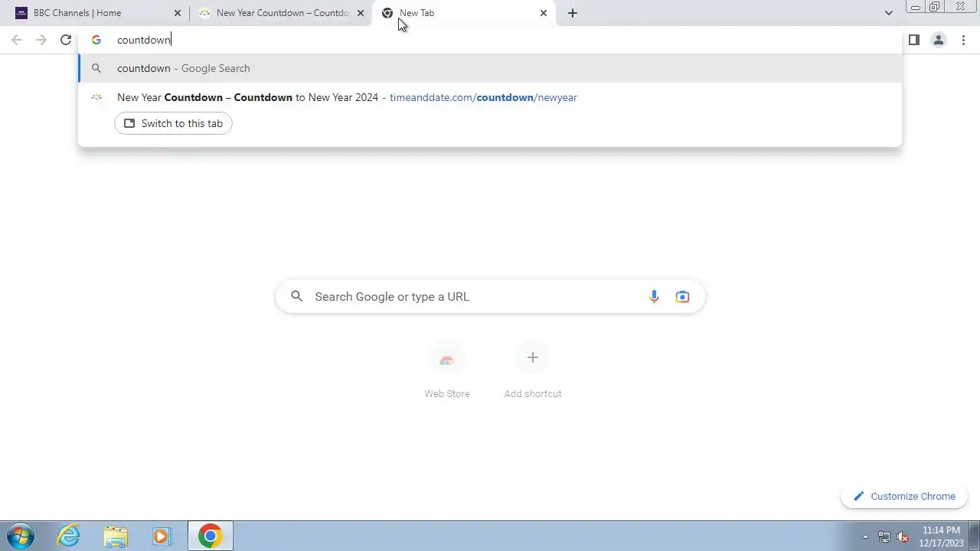Open the Windows Start menu
This screenshot has width=980, height=551.
(x=19, y=536)
